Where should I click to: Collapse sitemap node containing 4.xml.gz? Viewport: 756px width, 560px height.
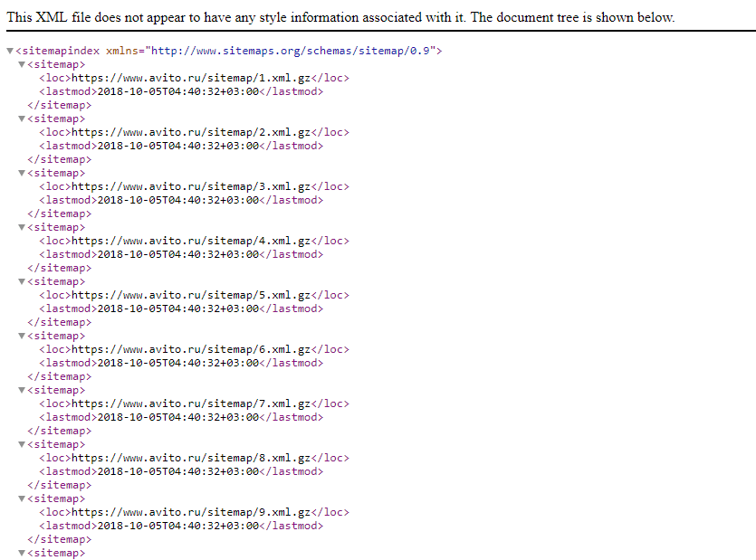[x=22, y=227]
